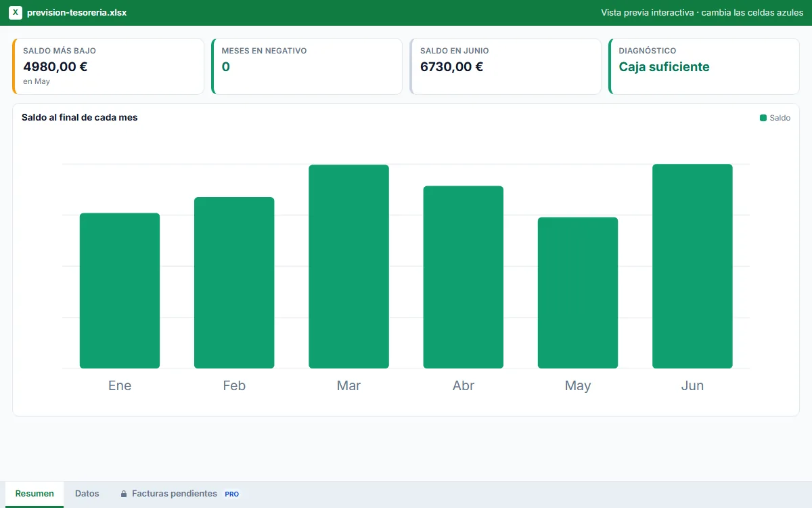Click the prevision-tesoreria.xlsx file name
The width and height of the screenshot is (812, 508).
pos(76,13)
